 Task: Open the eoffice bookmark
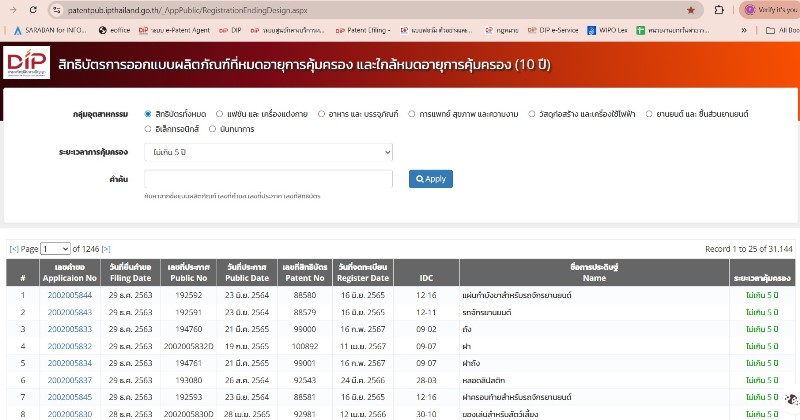[x=115, y=30]
